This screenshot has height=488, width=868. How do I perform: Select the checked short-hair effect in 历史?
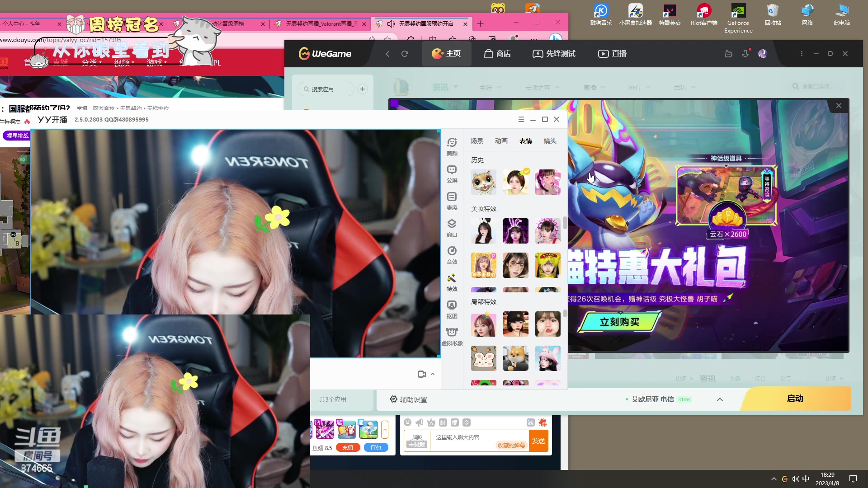(x=516, y=182)
